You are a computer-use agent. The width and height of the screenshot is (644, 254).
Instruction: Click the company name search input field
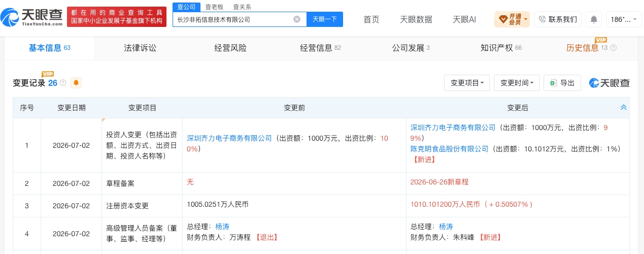coord(233,19)
